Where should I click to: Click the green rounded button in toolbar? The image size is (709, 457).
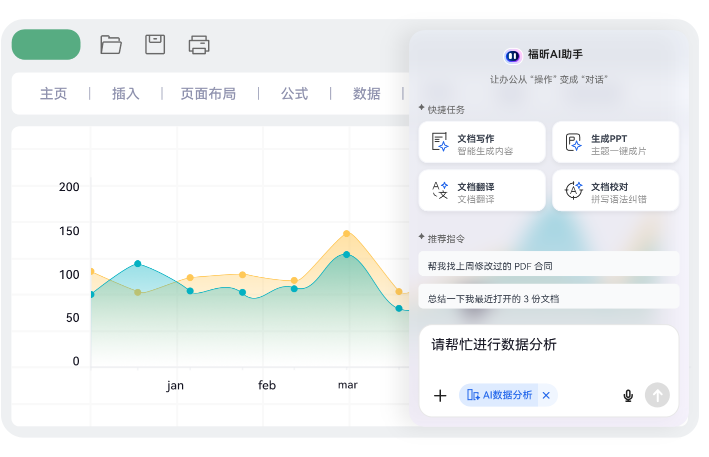pyautogui.click(x=46, y=44)
